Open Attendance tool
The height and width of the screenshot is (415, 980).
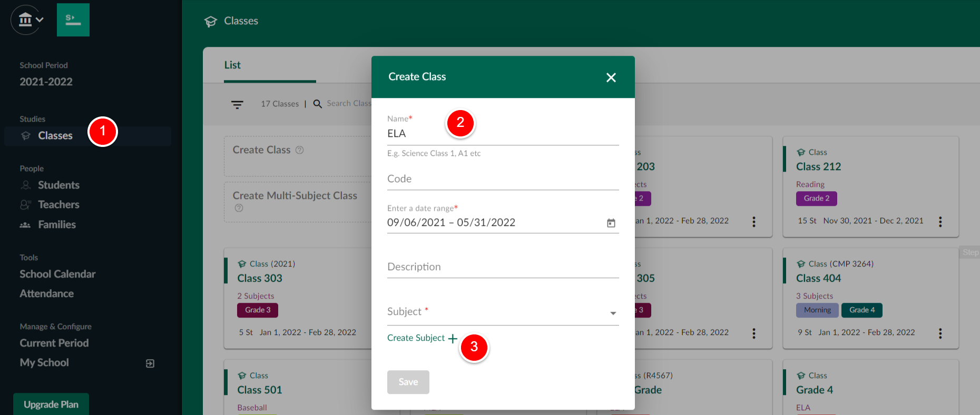[46, 294]
